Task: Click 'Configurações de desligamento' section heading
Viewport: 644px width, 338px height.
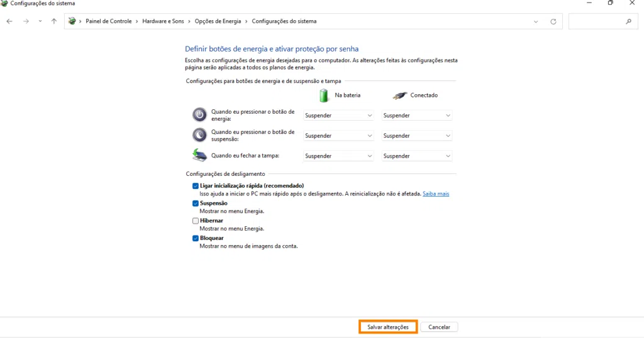Action: tap(226, 174)
